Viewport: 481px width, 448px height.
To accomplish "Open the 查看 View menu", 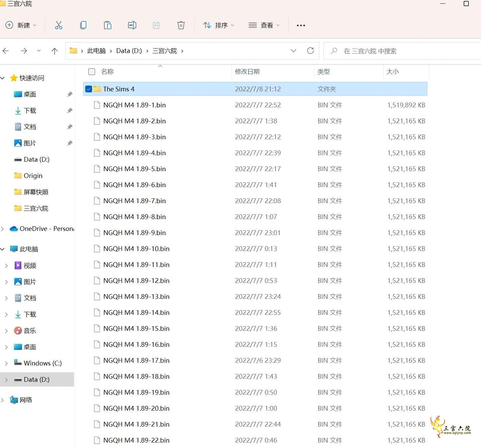I will click(x=264, y=25).
